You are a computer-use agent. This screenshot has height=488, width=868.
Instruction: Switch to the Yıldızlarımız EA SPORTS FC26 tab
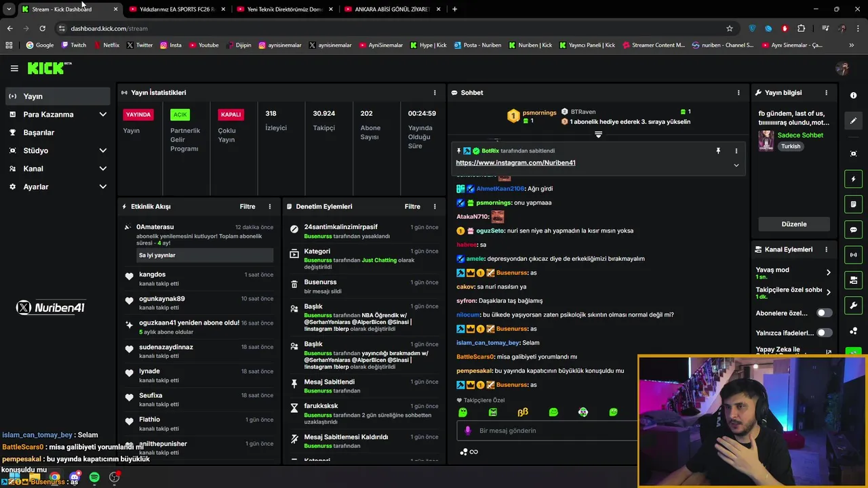(176, 9)
